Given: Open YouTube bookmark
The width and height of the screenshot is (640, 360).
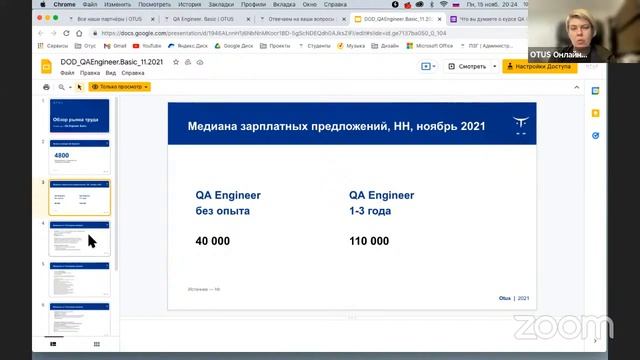Looking at the screenshot, I should (x=147, y=46).
